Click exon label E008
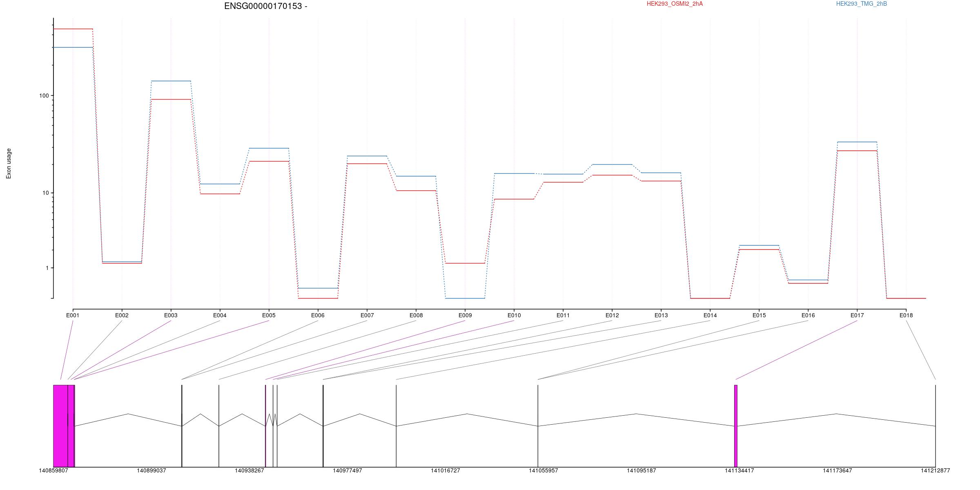Image resolution: width=980 pixels, height=490 pixels. coord(416,315)
